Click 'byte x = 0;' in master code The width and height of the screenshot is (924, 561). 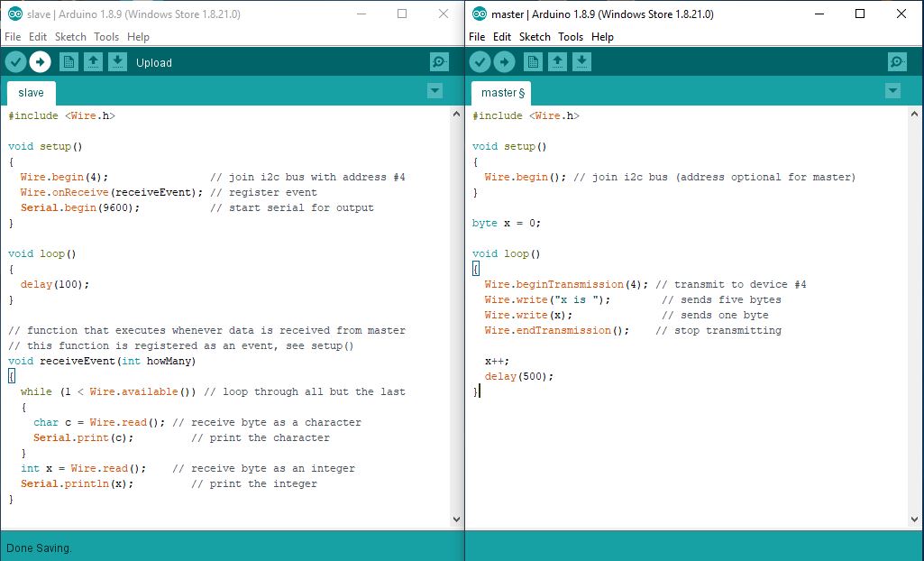(x=507, y=223)
